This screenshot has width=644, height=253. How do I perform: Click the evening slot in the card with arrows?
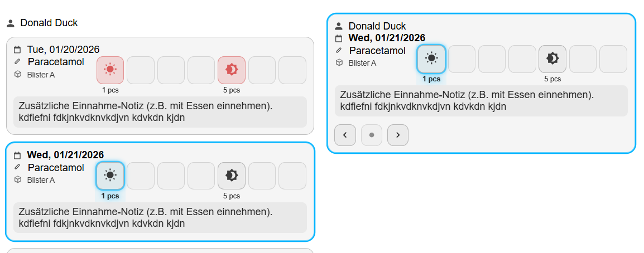tap(552, 59)
